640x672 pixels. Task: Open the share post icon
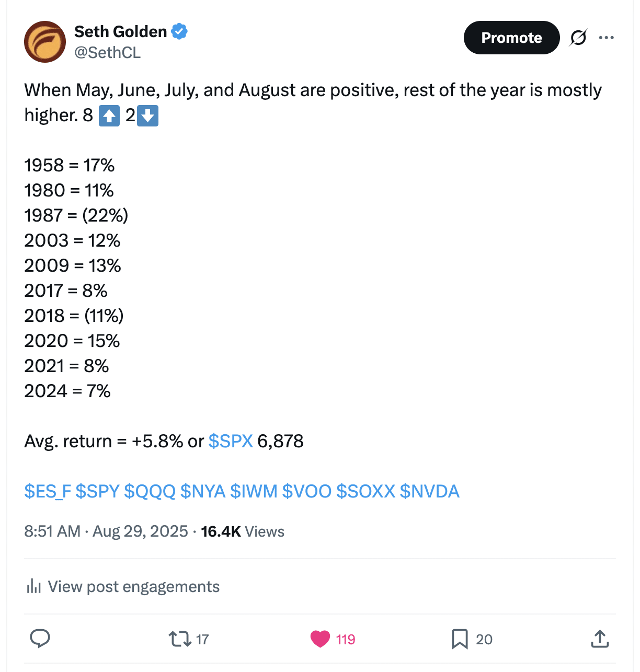(x=600, y=639)
